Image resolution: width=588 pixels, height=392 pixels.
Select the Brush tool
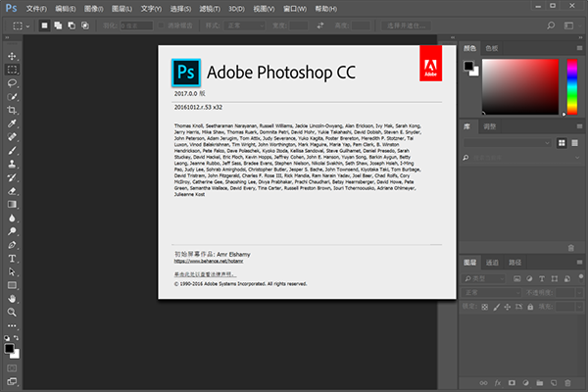[12, 152]
